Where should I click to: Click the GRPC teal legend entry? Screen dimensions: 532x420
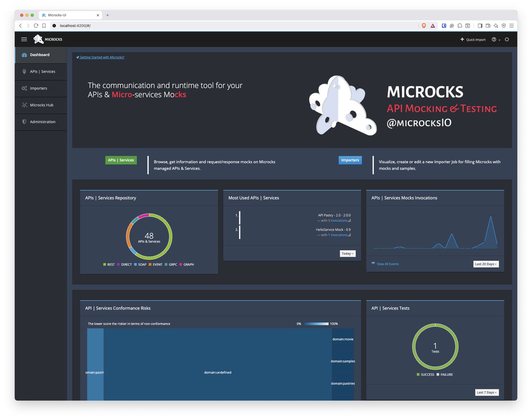(x=171, y=265)
